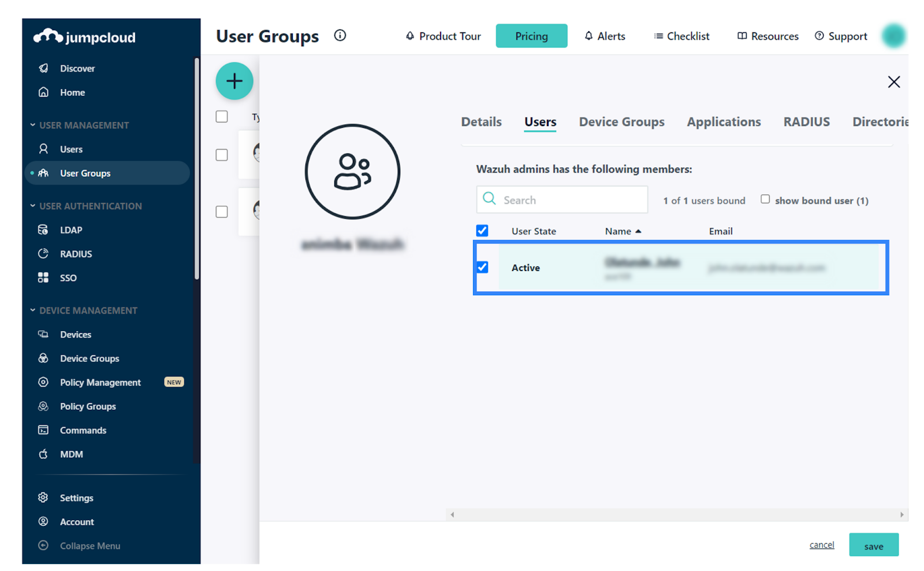Viewport: 924px width, 571px height.
Task: Click the magnifier icon in Search box
Action: [x=489, y=199]
